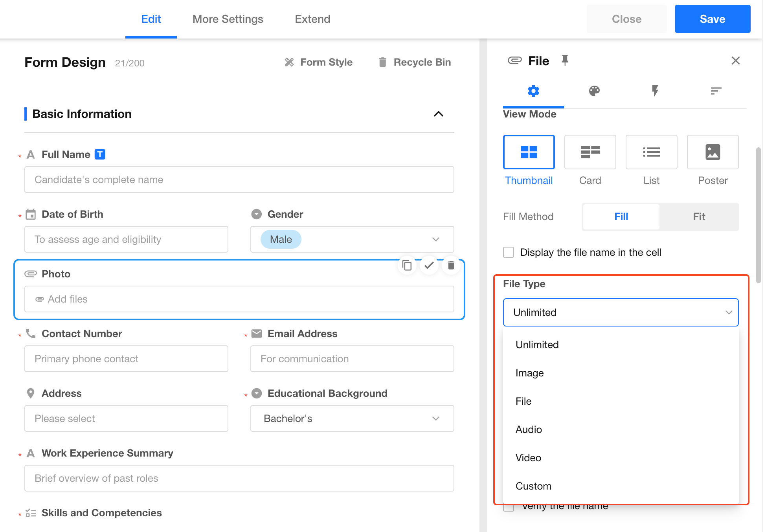
Task: Click the checkmark icon on Photo field
Action: tap(429, 266)
